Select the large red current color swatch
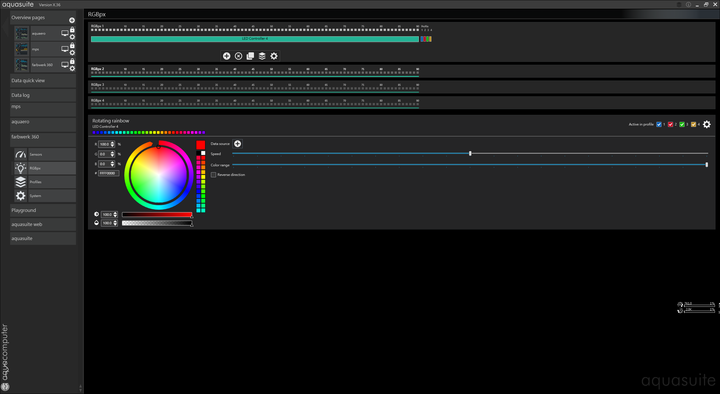 click(x=201, y=145)
